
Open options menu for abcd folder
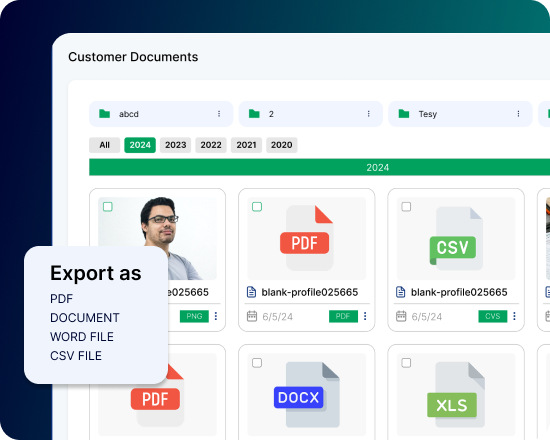pos(219,114)
